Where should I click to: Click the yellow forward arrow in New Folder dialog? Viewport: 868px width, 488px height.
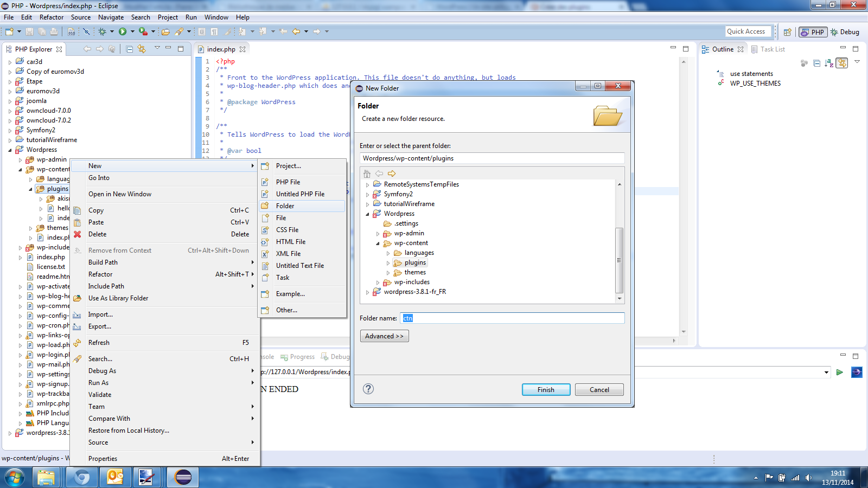[392, 174]
